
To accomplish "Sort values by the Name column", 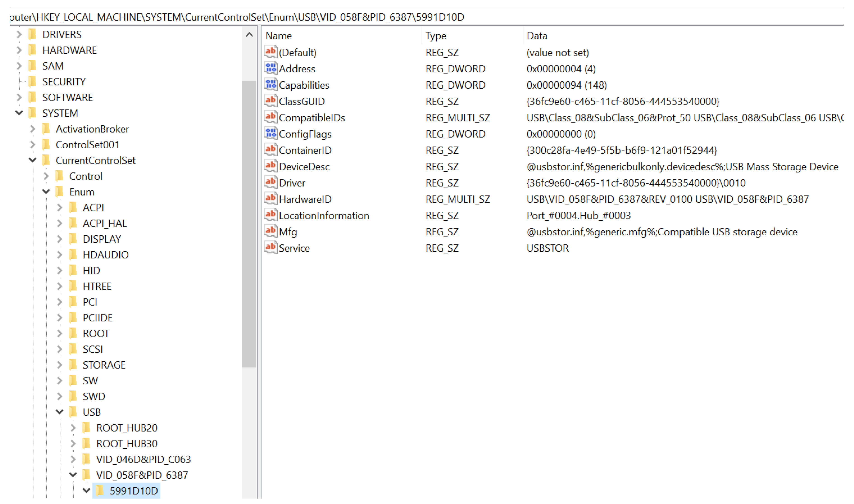I will [x=278, y=36].
